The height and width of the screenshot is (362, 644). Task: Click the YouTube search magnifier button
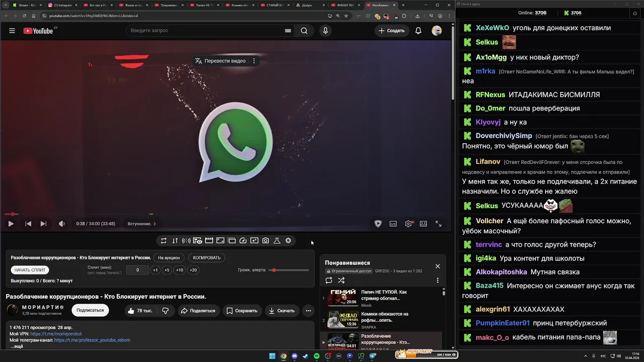[x=304, y=31]
